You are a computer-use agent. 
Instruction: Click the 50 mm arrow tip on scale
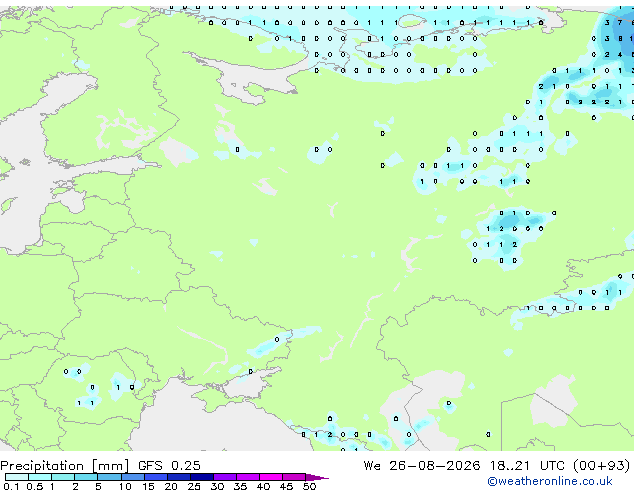pos(317,477)
